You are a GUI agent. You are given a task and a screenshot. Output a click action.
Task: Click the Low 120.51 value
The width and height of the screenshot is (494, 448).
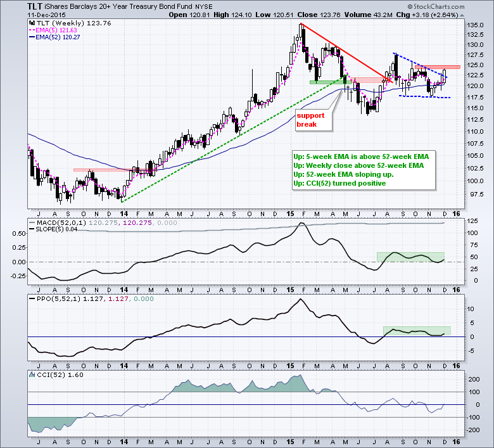tap(274, 15)
